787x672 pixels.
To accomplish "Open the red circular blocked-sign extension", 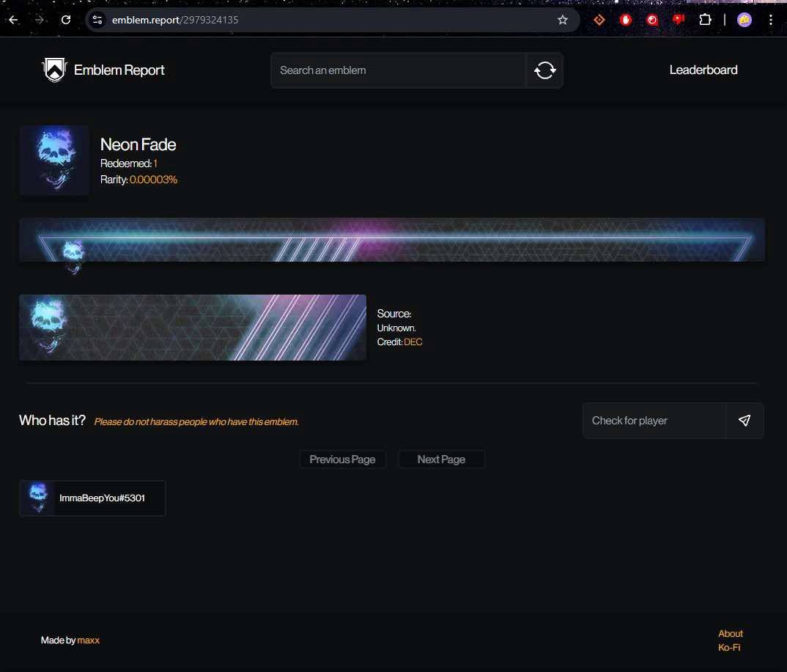I will click(x=652, y=20).
